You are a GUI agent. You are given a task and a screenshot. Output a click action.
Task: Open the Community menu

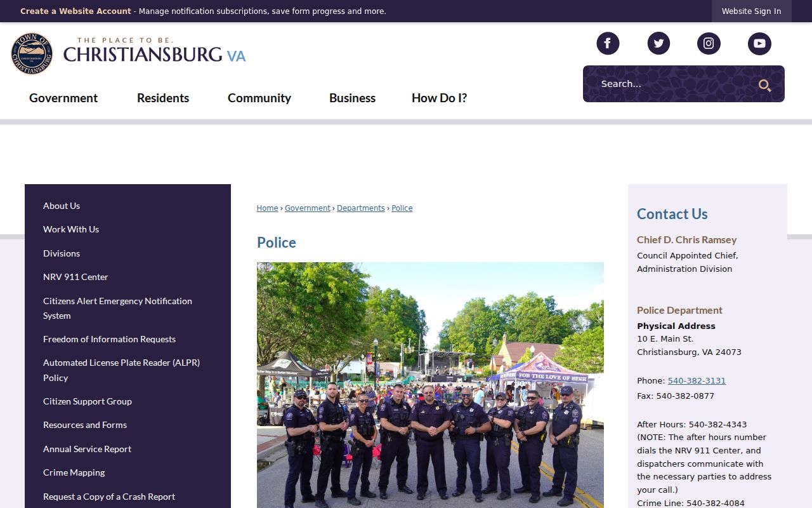tap(259, 98)
